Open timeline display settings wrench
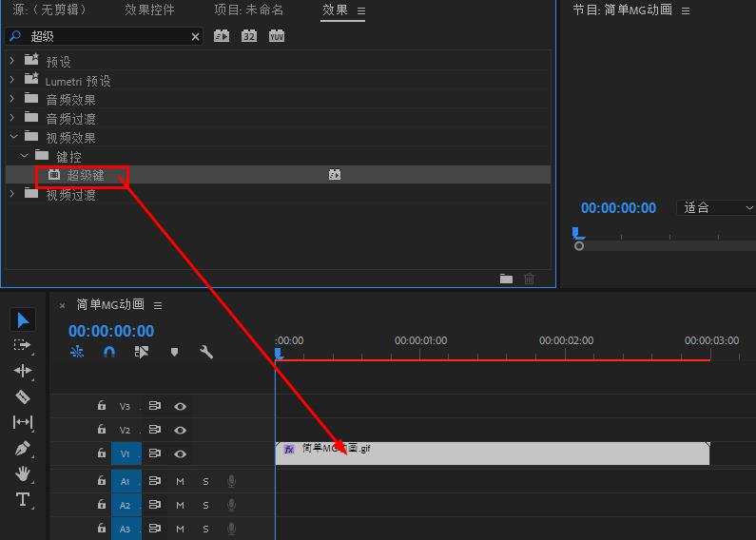 206,352
